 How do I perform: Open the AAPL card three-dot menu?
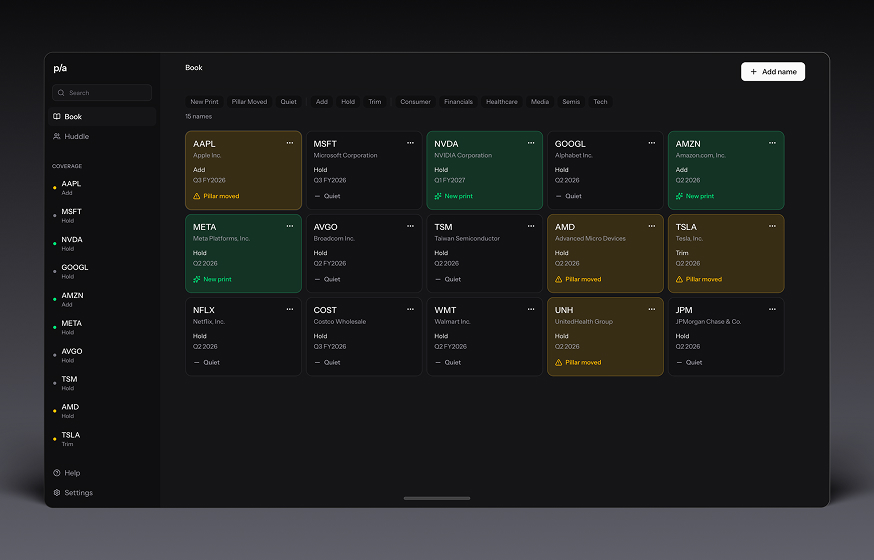tap(290, 143)
